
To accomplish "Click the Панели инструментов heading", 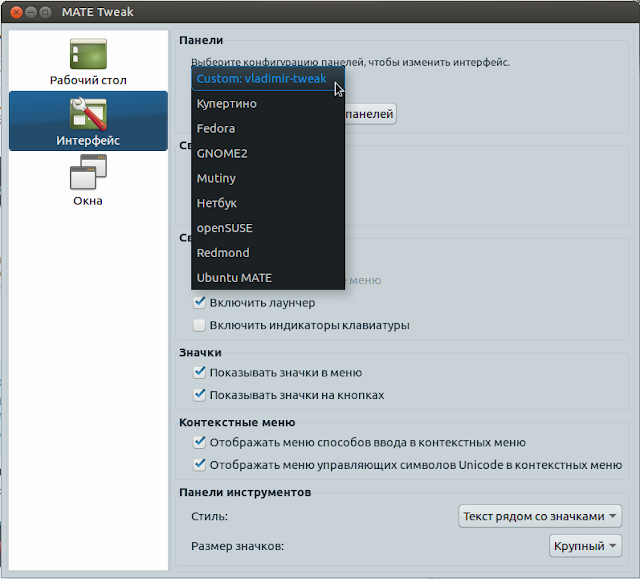I will pyautogui.click(x=245, y=492).
